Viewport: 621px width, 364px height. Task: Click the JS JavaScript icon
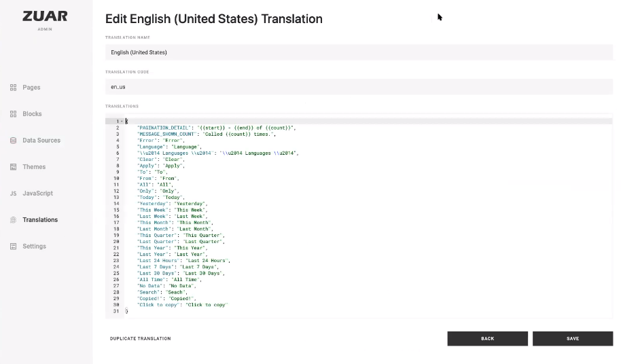(x=13, y=194)
